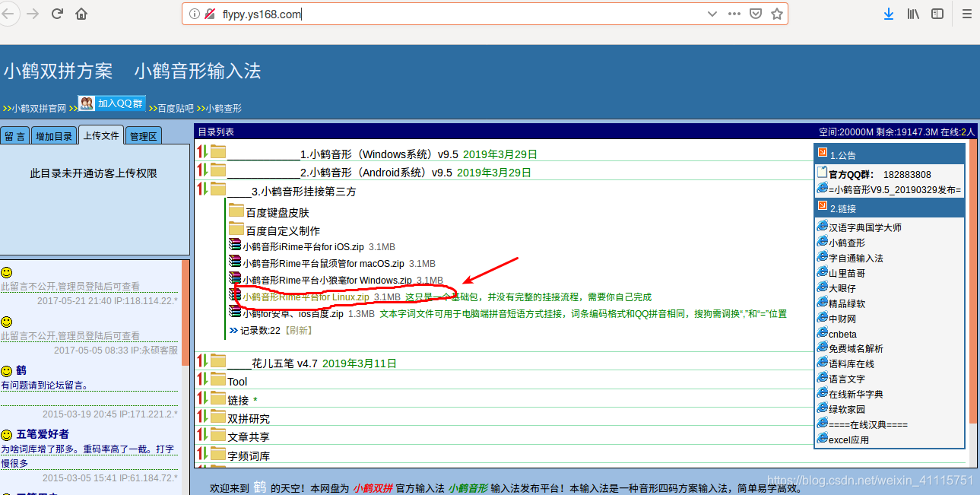980x495 pixels.
Task: Click IE icon beside 汉语字典国学大师
Action: point(822,227)
